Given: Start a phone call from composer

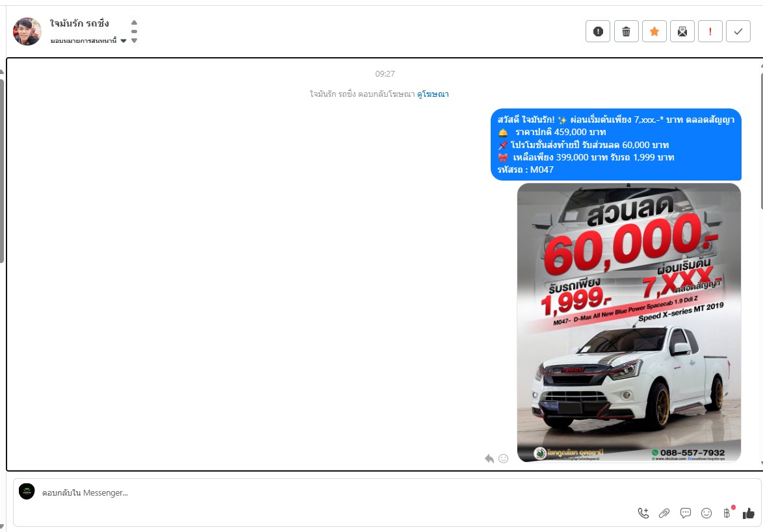Looking at the screenshot, I should point(643,513).
